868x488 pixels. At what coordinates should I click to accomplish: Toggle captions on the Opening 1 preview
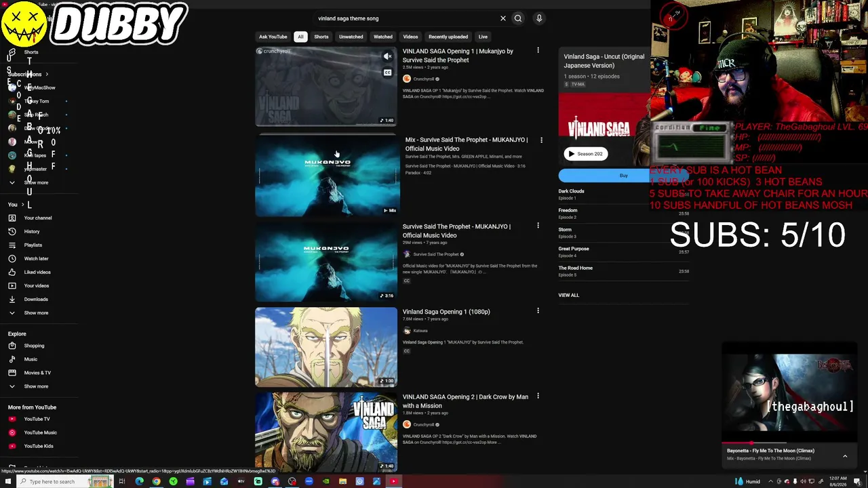[x=387, y=73]
